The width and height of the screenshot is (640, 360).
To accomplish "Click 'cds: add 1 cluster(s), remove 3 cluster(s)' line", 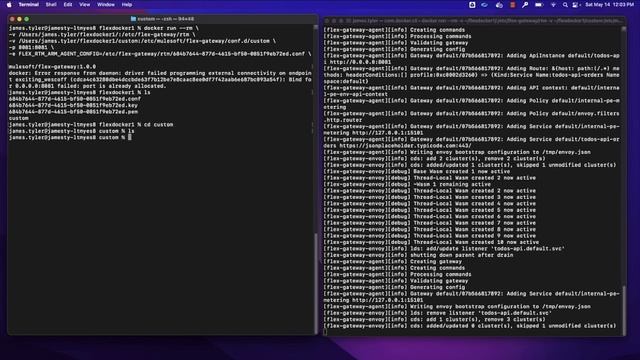I will [434, 320].
